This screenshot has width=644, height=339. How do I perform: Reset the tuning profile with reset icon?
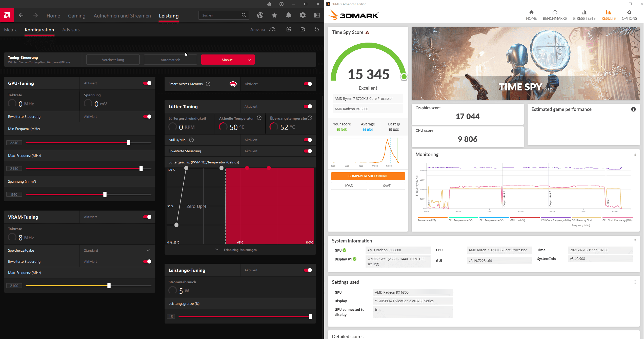click(x=317, y=29)
